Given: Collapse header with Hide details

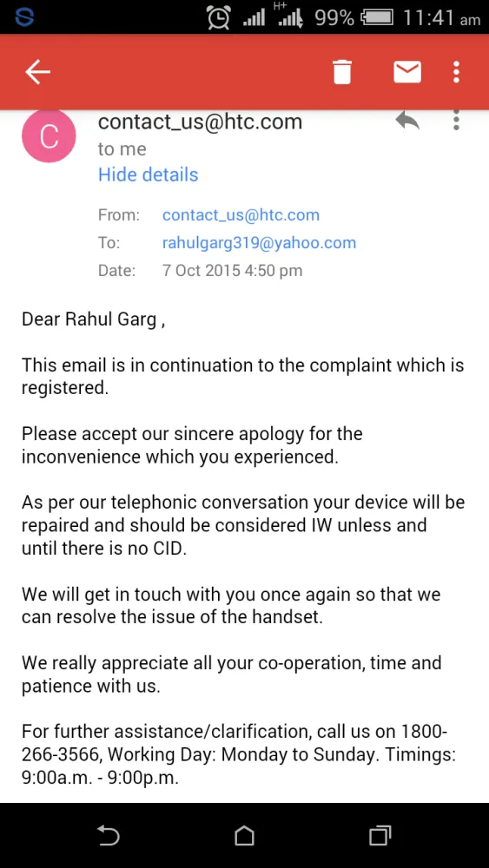Looking at the screenshot, I should 148,174.
